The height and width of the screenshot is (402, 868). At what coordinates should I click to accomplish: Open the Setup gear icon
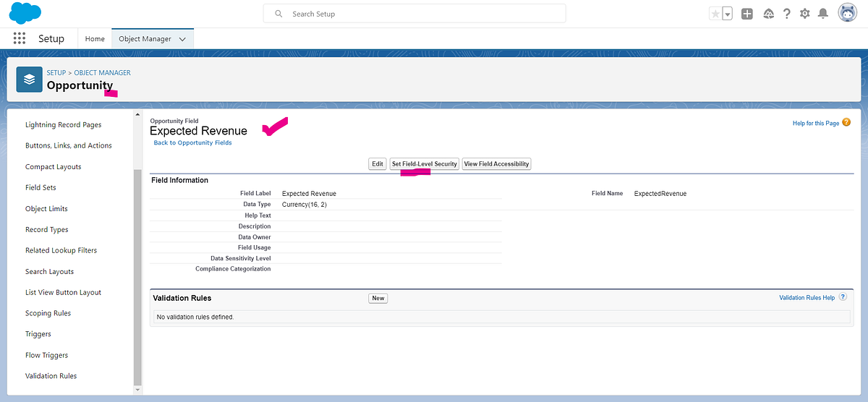[x=805, y=14]
